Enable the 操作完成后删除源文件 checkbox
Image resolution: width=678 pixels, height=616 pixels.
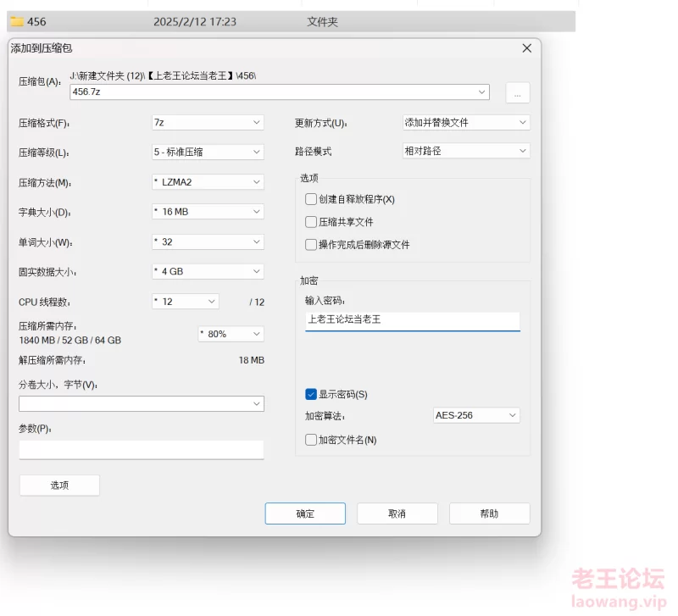click(x=311, y=245)
